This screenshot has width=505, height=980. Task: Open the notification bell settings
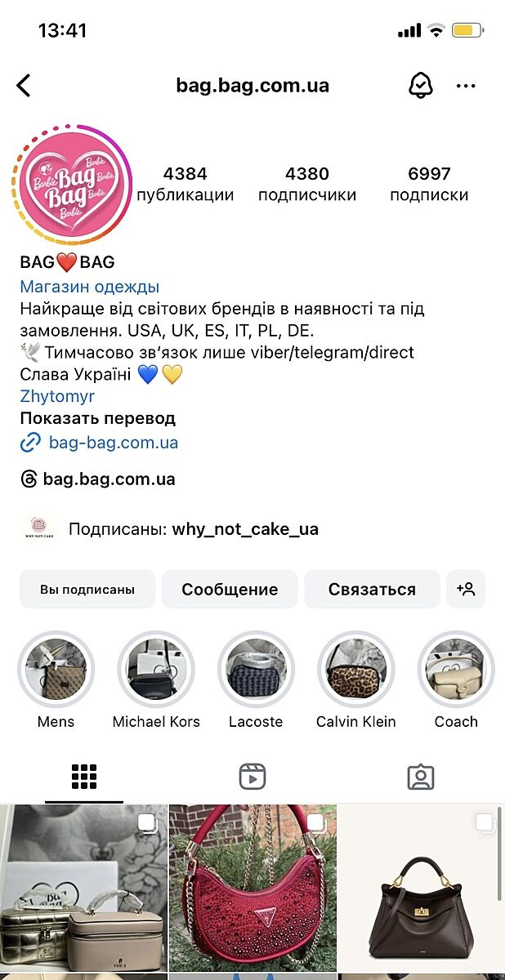click(420, 85)
